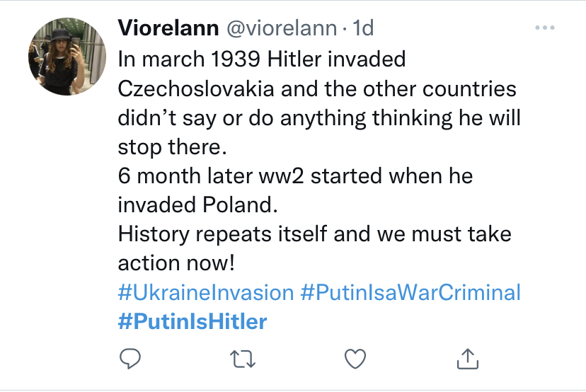The width and height of the screenshot is (586, 392).
Task: Open the #PutinIsaWarCriminal hashtag
Action: (410, 292)
